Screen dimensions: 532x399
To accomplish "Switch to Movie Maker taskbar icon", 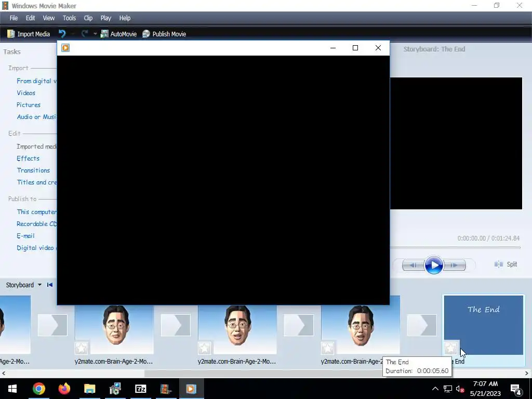I will coord(166,389).
